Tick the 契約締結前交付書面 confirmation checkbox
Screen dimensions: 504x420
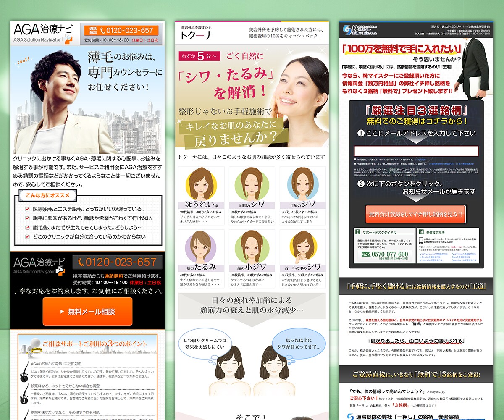[355, 164]
